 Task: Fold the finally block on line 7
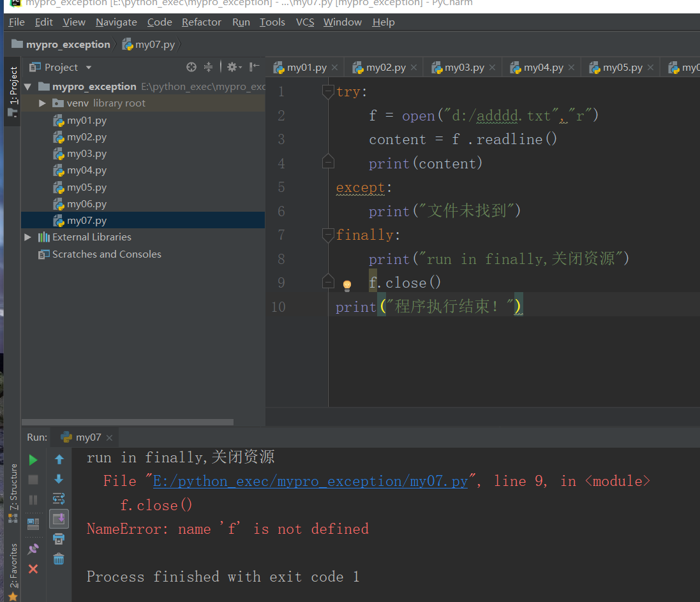click(328, 234)
